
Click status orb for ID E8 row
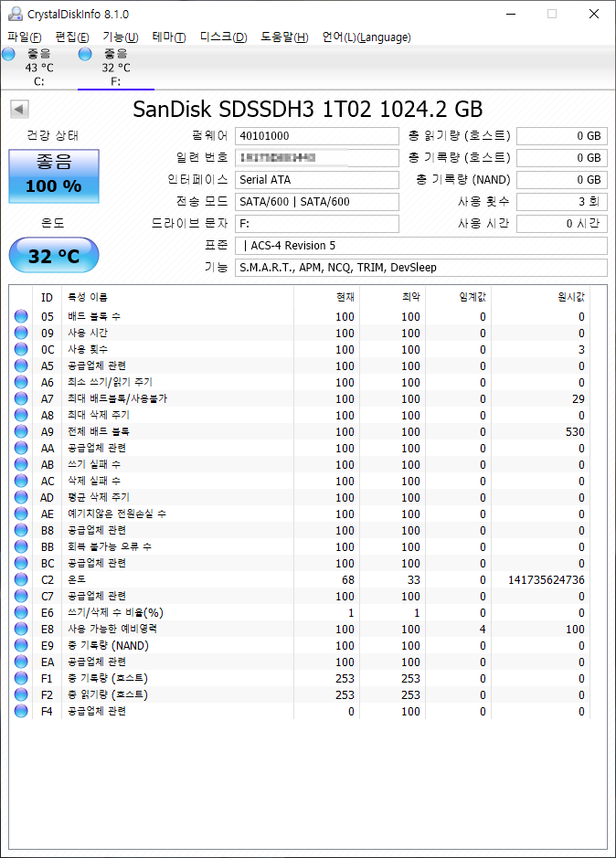click(21, 629)
